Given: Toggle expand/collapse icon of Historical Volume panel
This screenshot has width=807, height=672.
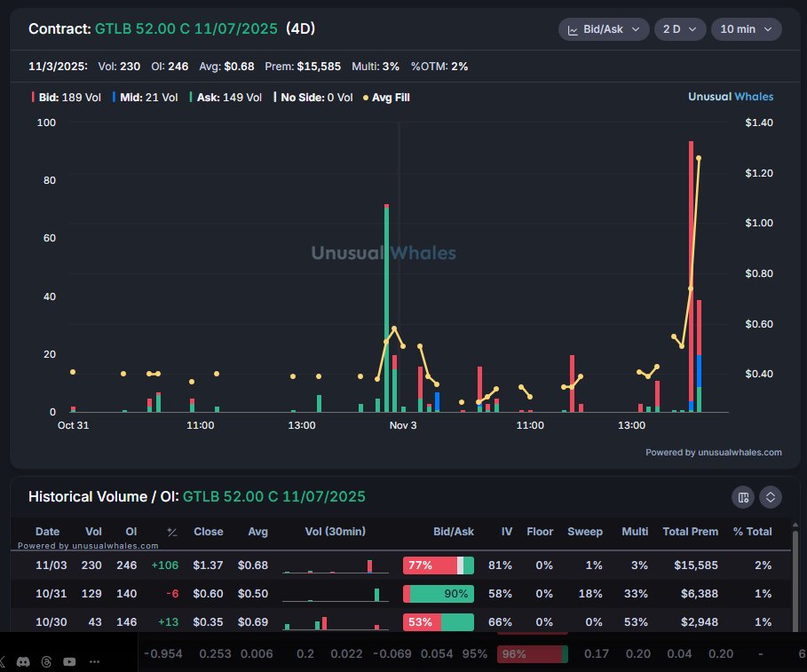Looking at the screenshot, I should (771, 497).
